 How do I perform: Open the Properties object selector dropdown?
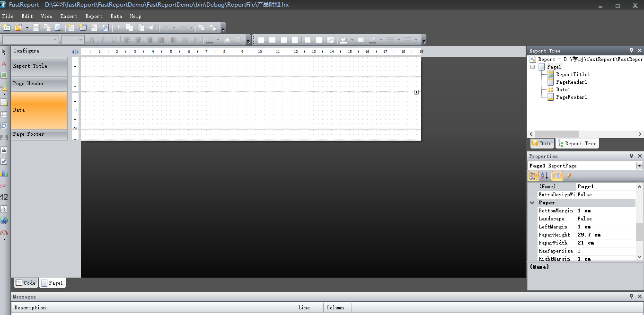(x=640, y=166)
